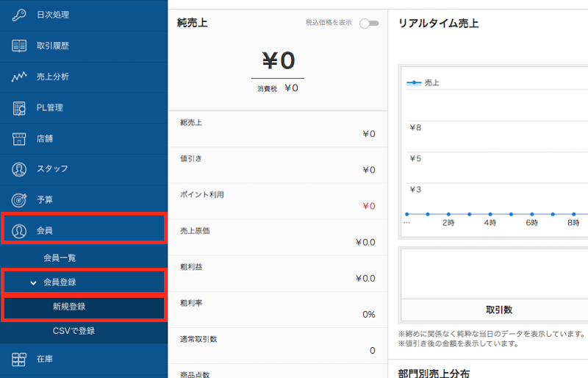Viewport: 588px width, 378px height.
Task: Open 日次処理 menu item
Action: pyautogui.click(x=84, y=15)
